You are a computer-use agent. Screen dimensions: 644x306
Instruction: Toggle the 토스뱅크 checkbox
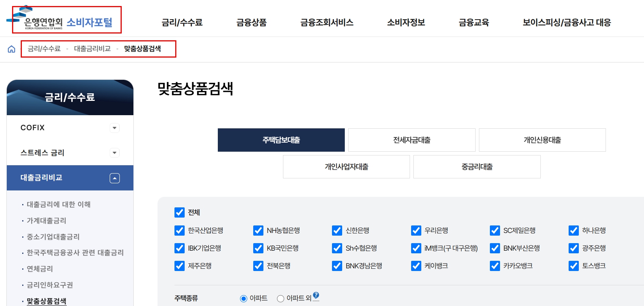574,266
